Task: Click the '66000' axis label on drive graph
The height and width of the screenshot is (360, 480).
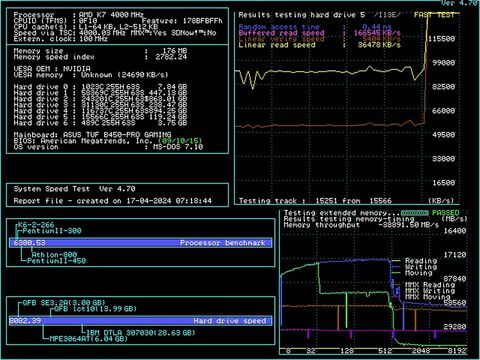Action: (x=444, y=111)
